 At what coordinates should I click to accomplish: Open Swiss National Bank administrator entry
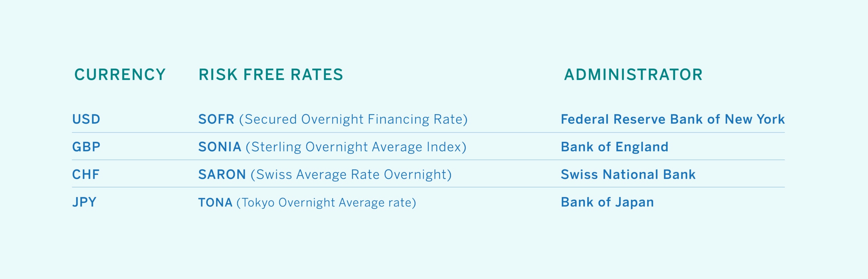[628, 174]
